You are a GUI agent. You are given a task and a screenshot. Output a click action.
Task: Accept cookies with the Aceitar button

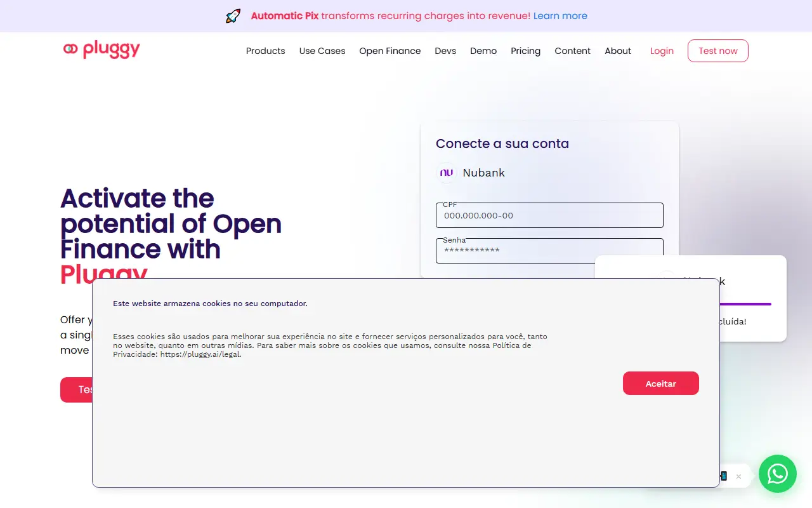pos(661,384)
